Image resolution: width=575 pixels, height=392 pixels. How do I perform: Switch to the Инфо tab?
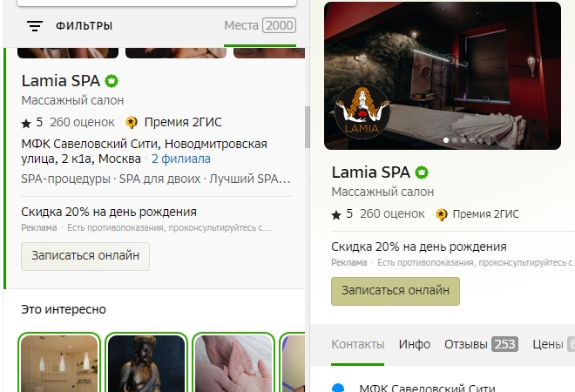(415, 344)
